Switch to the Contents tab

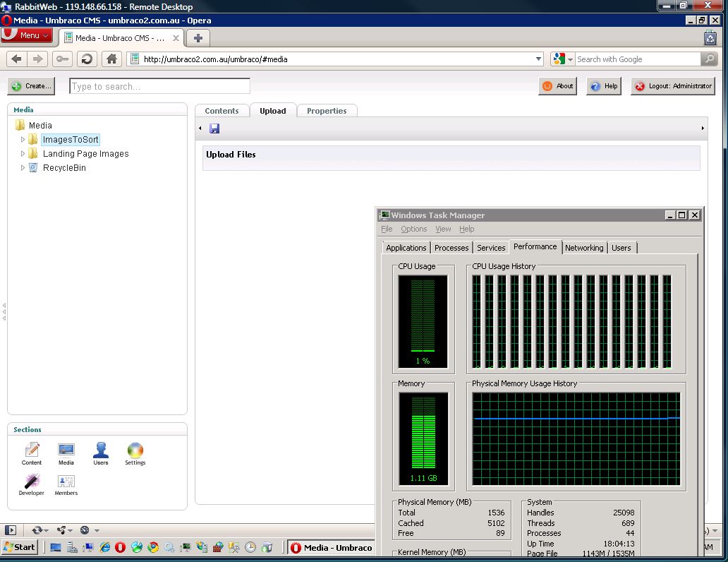pos(222,111)
